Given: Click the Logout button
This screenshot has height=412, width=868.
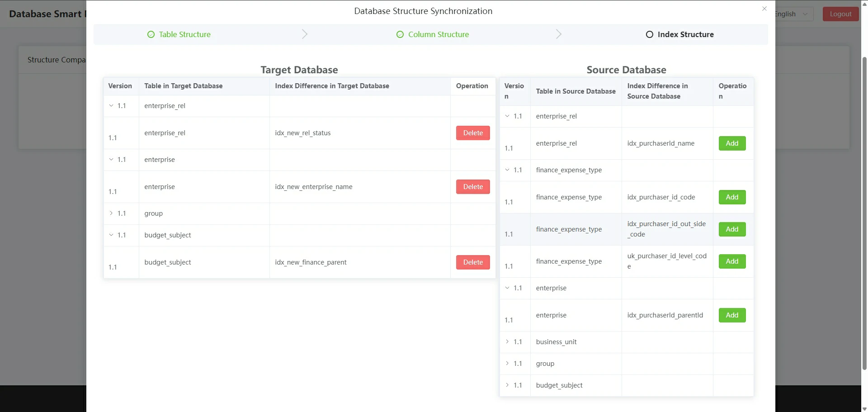Looking at the screenshot, I should [x=840, y=14].
